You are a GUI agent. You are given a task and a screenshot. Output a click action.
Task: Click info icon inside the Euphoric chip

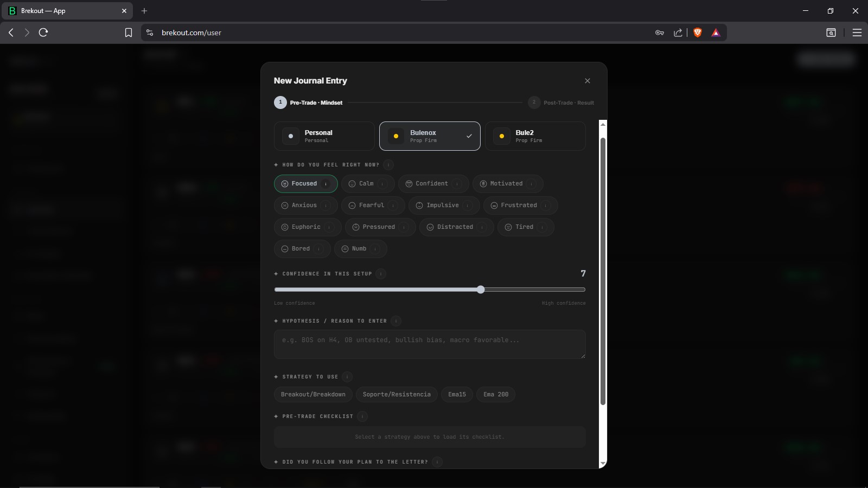click(x=330, y=227)
